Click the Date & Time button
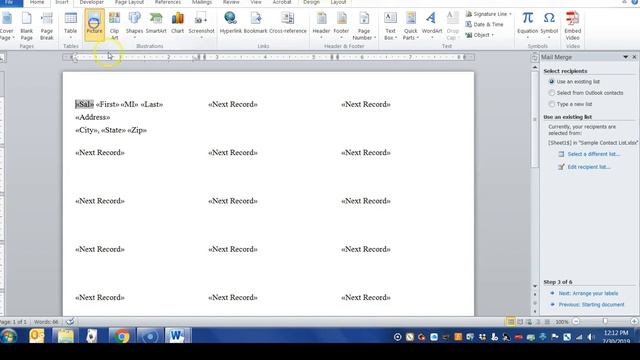Screen dimensions: 640x360 click(x=484, y=24)
